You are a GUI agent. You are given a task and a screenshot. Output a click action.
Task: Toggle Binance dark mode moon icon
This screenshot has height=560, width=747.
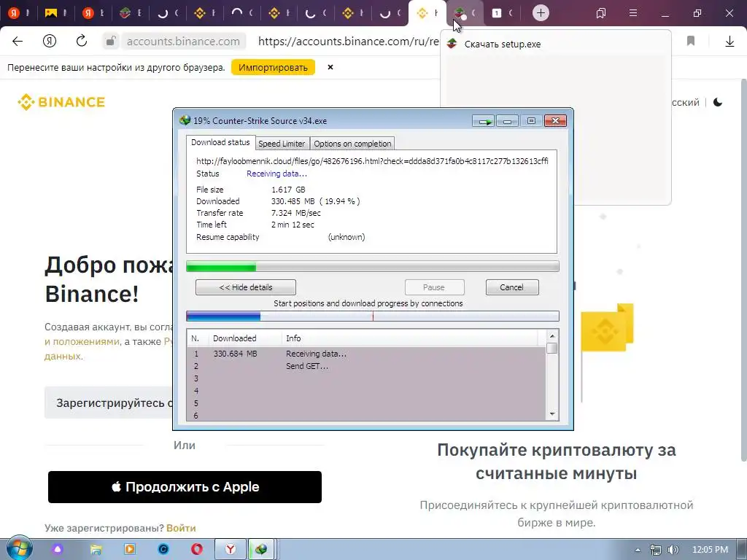coord(718,102)
